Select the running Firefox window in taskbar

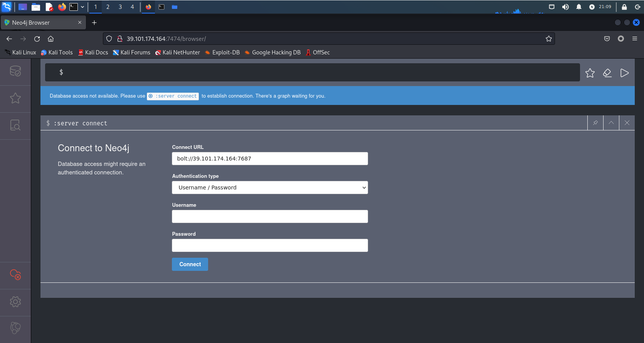pos(148,7)
